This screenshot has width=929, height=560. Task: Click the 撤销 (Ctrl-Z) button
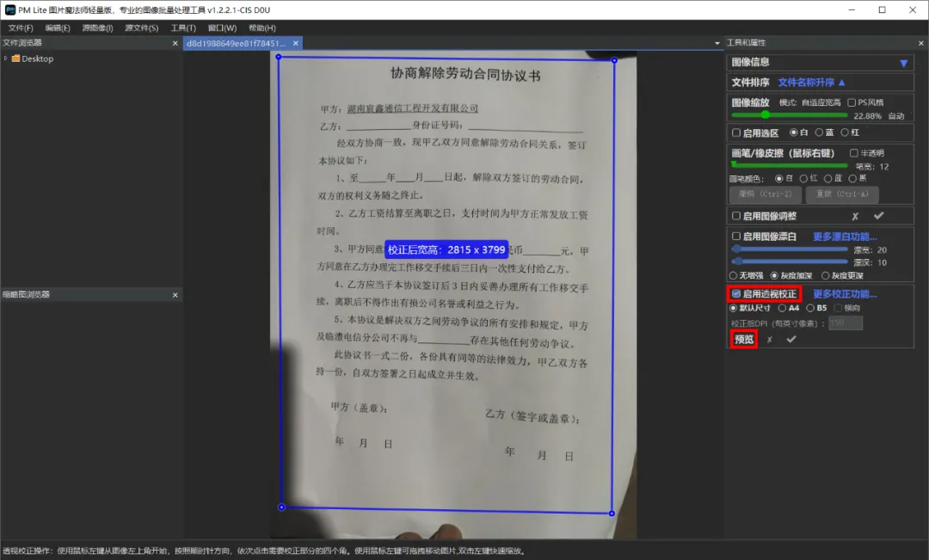click(765, 194)
